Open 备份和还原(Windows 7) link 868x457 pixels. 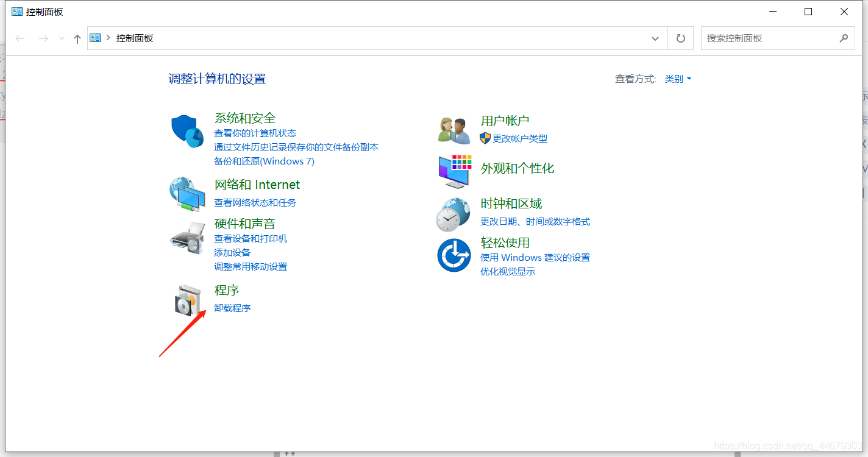tap(264, 161)
